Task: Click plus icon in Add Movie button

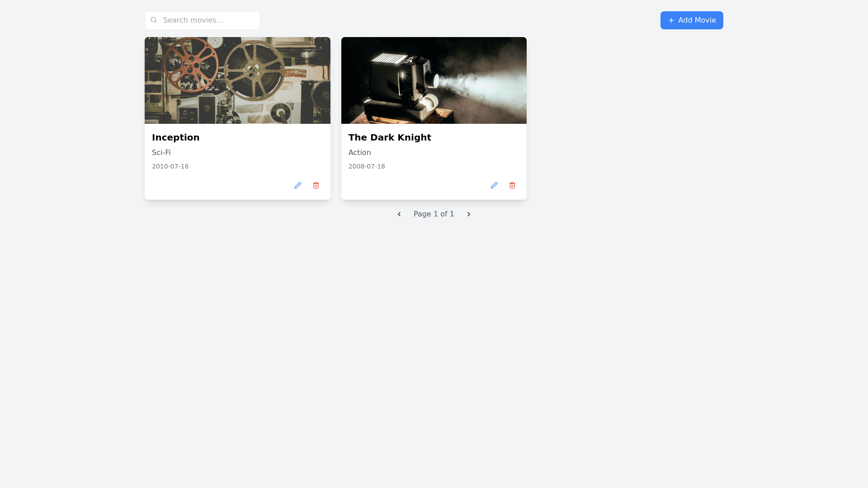Action: 671,20
